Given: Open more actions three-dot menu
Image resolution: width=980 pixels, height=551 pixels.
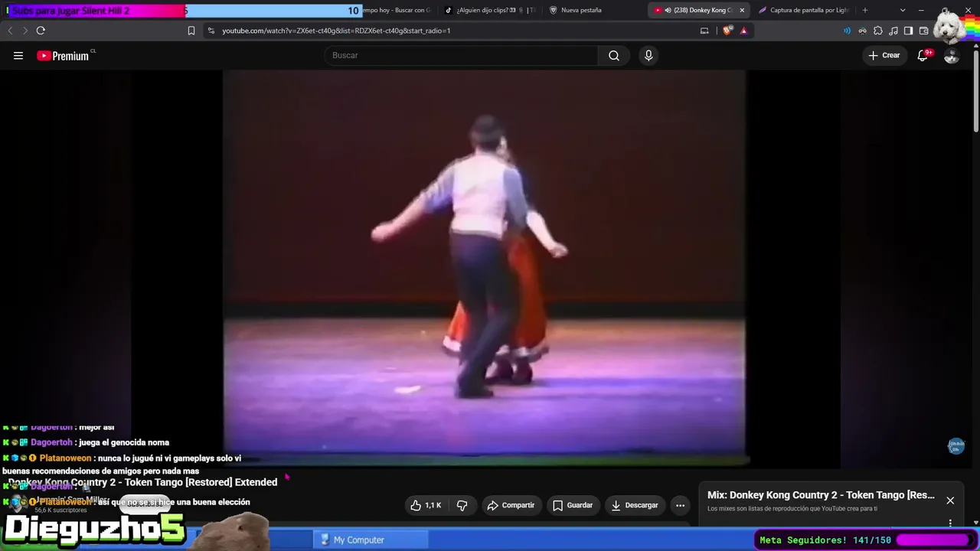Looking at the screenshot, I should pyautogui.click(x=680, y=505).
